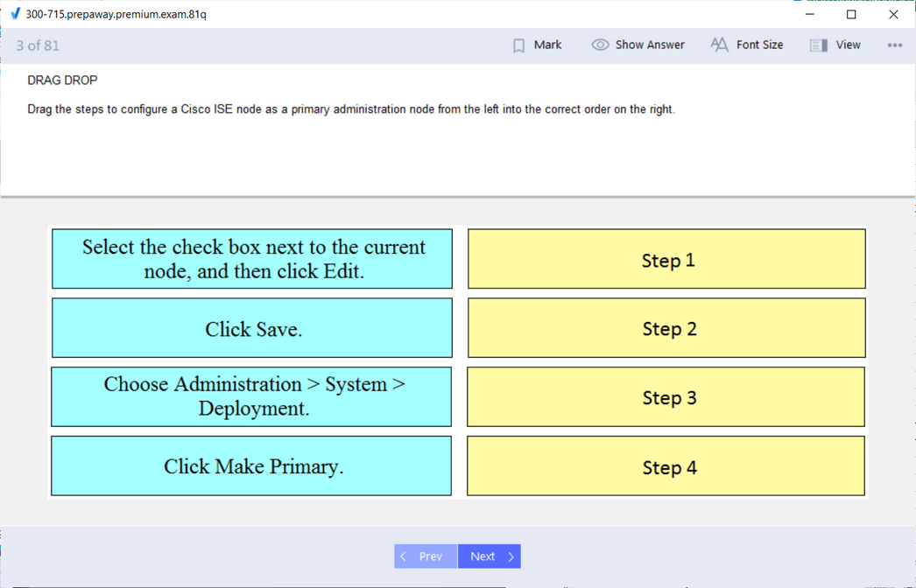The image size is (916, 588).
Task: Click the right chevron on Next
Action: point(511,556)
